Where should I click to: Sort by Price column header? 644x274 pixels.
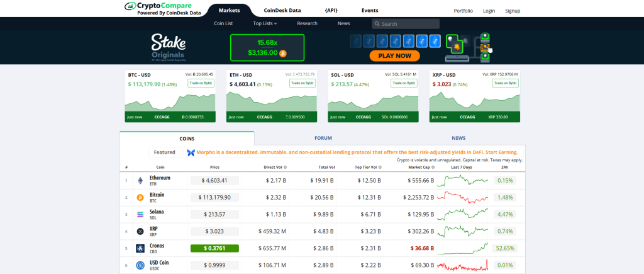[214, 168]
